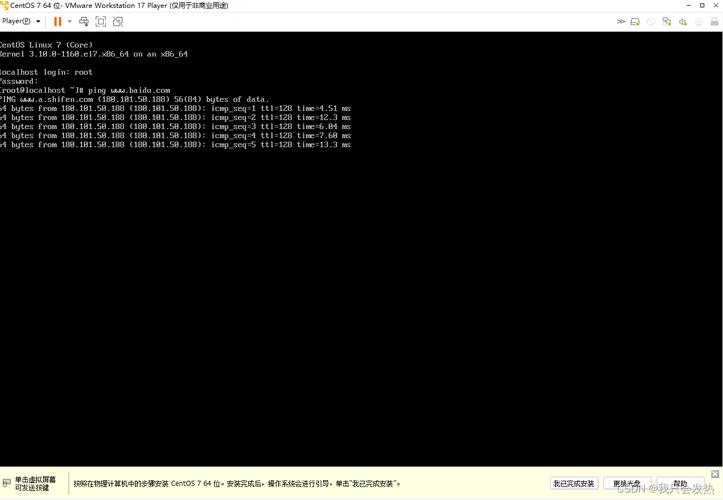Toggle Unity mode icon
Image resolution: width=723 pixels, height=500 pixels.
(x=118, y=22)
